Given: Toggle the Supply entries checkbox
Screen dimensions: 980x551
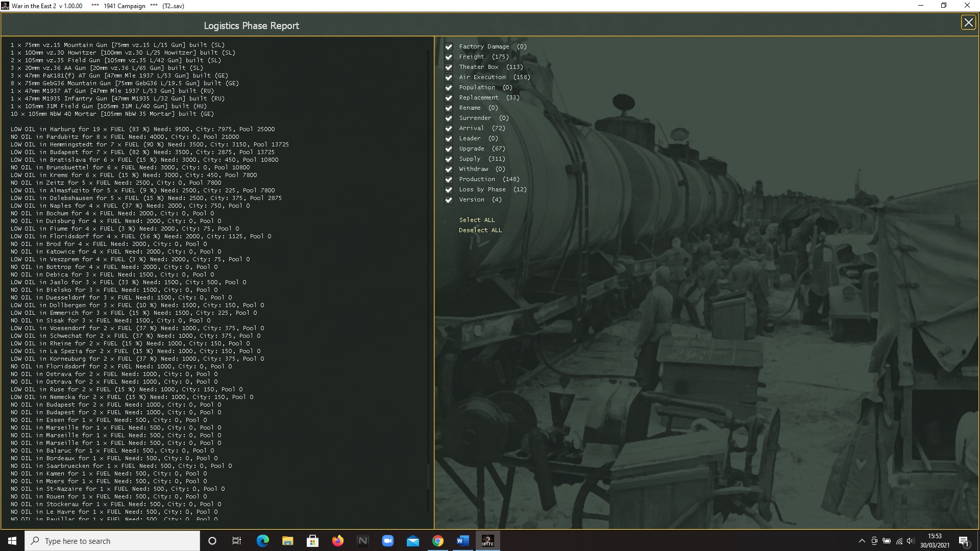Looking at the screenshot, I should tap(449, 159).
